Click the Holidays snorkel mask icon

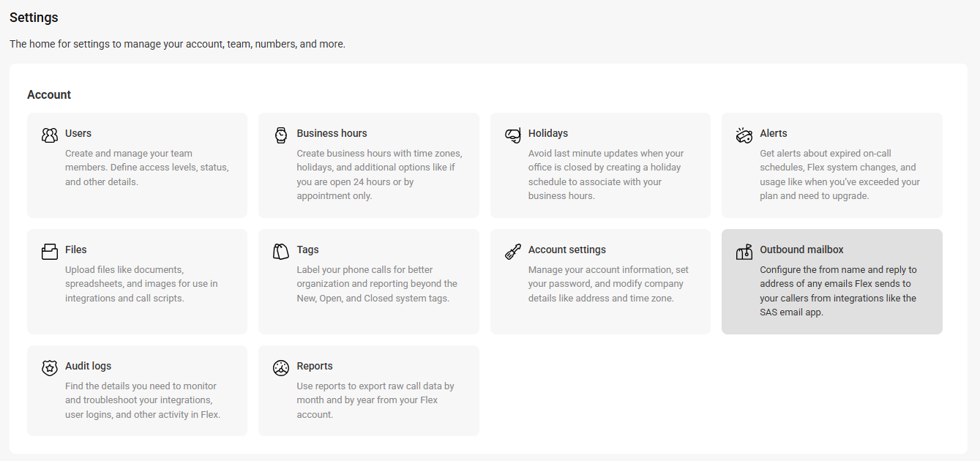coord(513,135)
